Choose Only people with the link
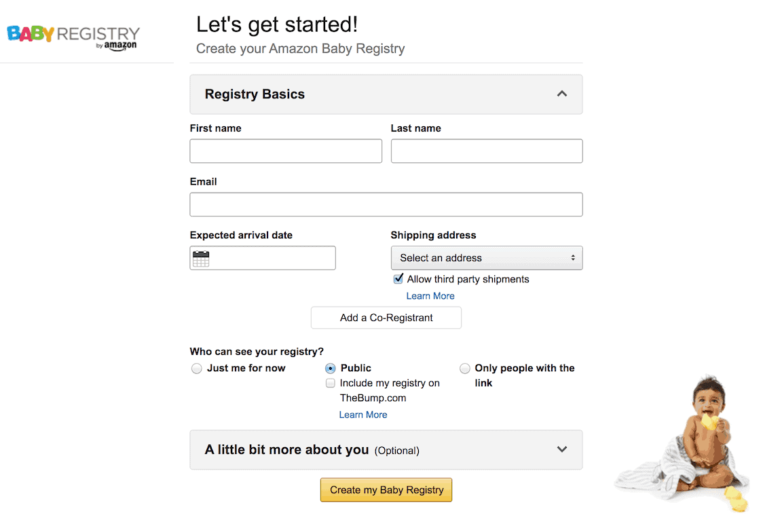Image resolution: width=782 pixels, height=532 pixels. tap(465, 368)
